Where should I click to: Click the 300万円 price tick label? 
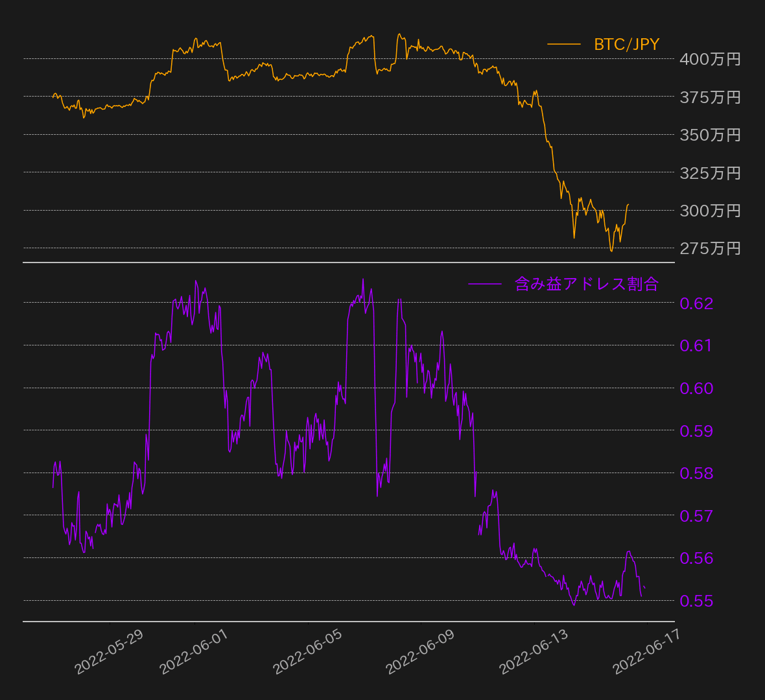point(710,211)
